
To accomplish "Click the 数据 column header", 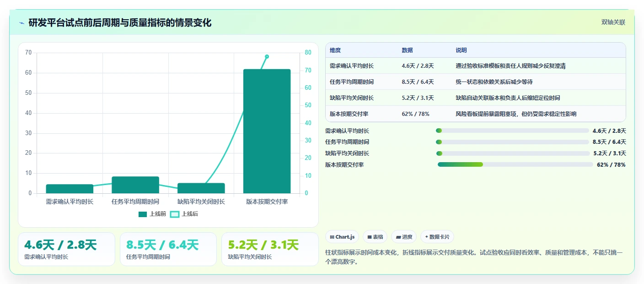I will (408, 50).
